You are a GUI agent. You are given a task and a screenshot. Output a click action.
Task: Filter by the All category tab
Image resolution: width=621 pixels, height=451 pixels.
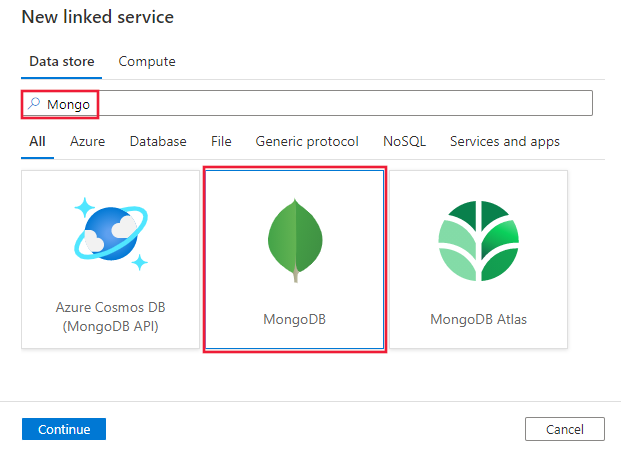37,141
